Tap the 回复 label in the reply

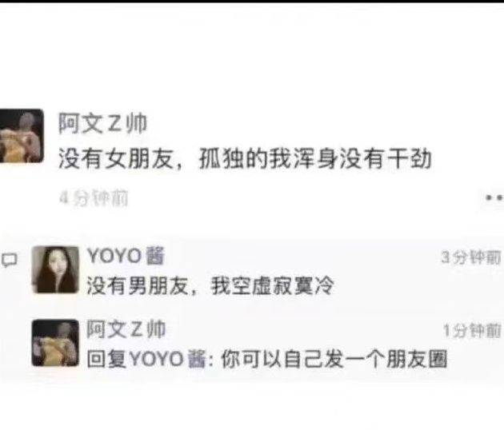(x=107, y=359)
